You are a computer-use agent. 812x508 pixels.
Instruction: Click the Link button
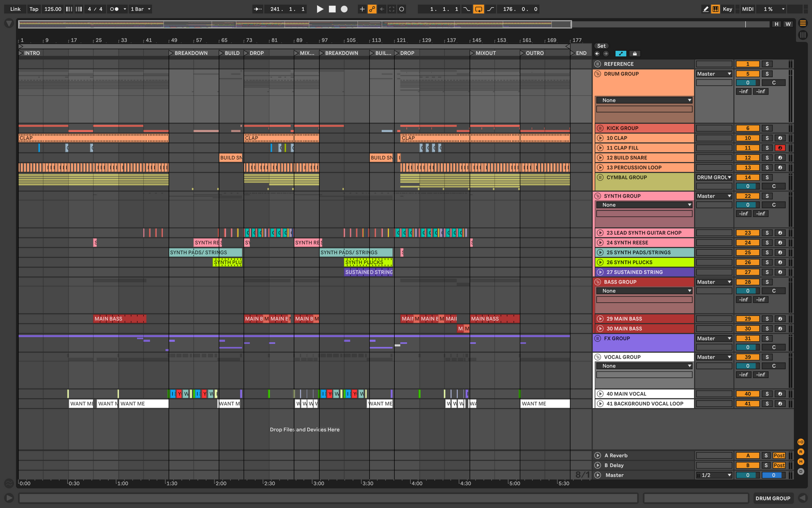coord(15,9)
